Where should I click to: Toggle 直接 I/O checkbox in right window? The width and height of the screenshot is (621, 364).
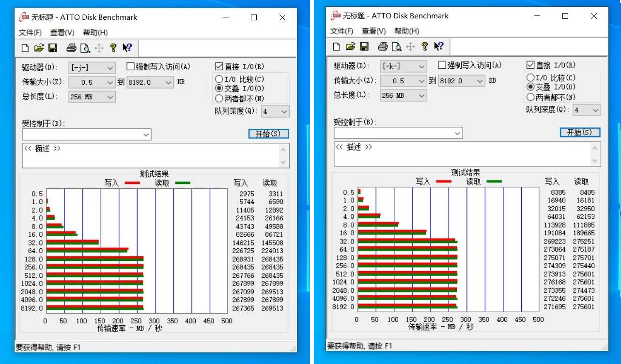pos(530,65)
